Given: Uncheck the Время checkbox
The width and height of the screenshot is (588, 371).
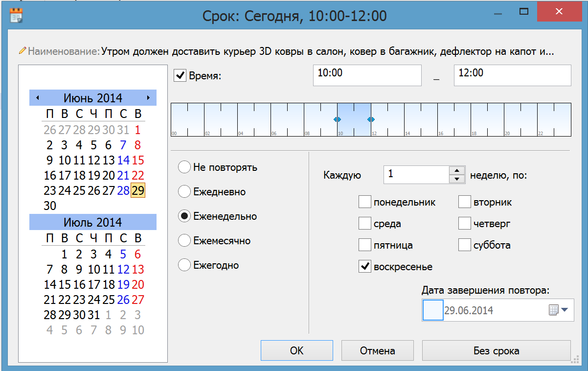Looking at the screenshot, I should tap(181, 76).
